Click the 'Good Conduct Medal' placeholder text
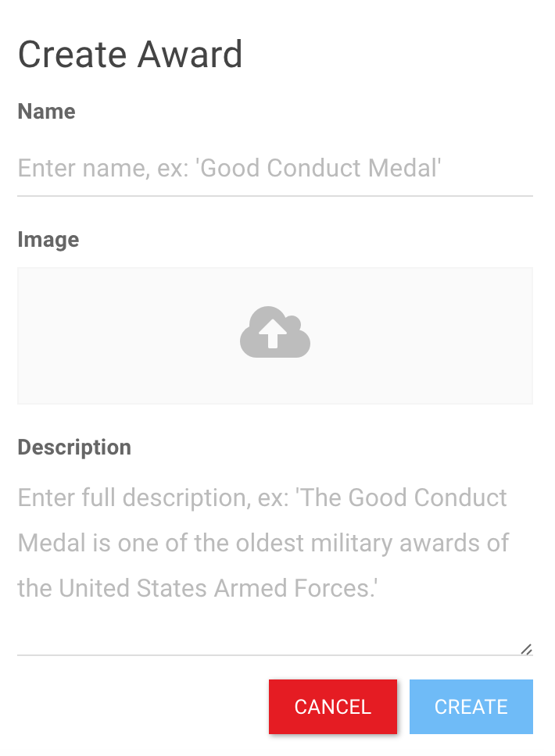This screenshot has height=756, width=555. coord(321,168)
